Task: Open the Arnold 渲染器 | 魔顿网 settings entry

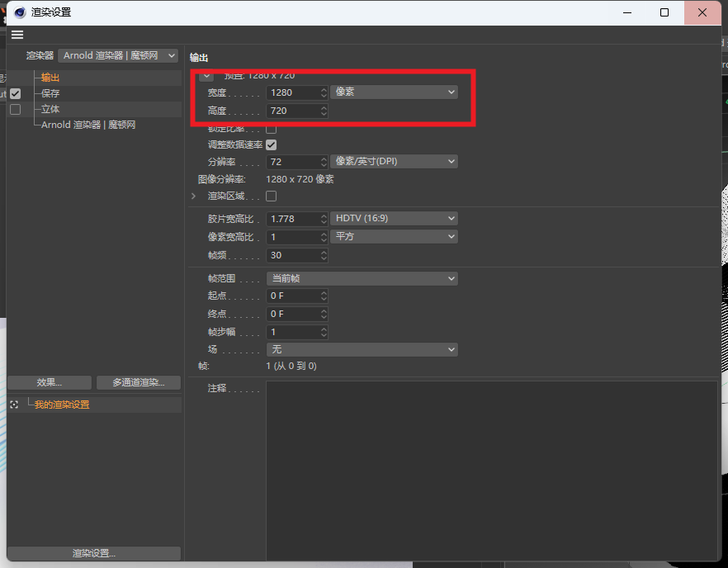Action: click(88, 125)
